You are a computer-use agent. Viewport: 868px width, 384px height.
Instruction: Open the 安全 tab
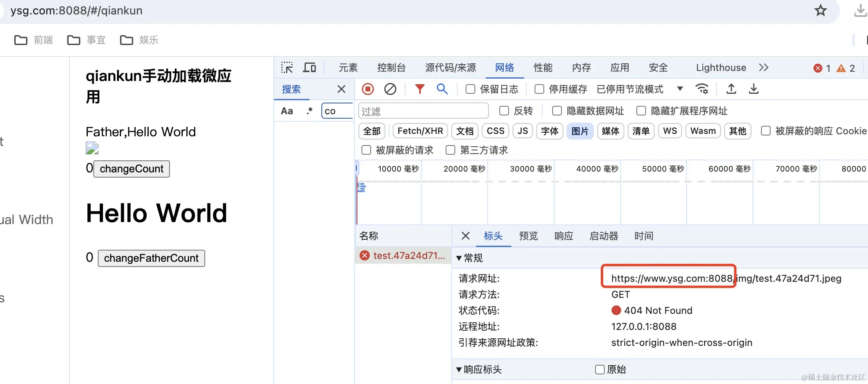coord(658,67)
